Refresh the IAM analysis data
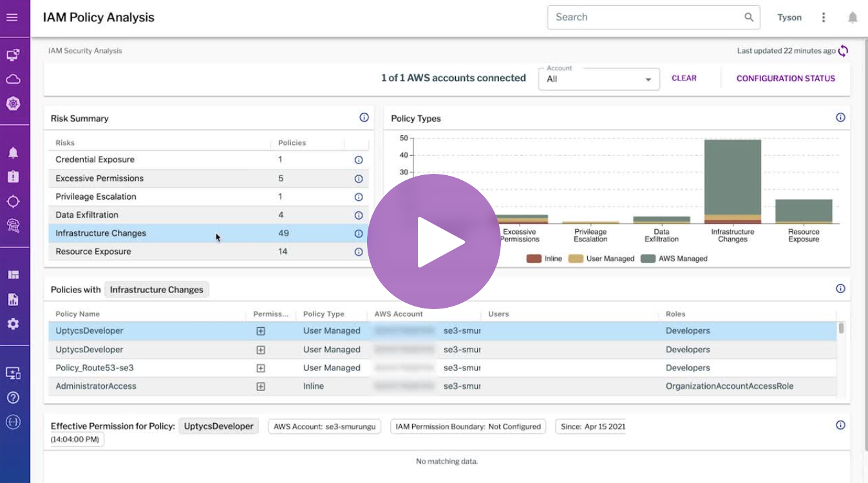Image resolution: width=868 pixels, height=483 pixels. click(844, 51)
